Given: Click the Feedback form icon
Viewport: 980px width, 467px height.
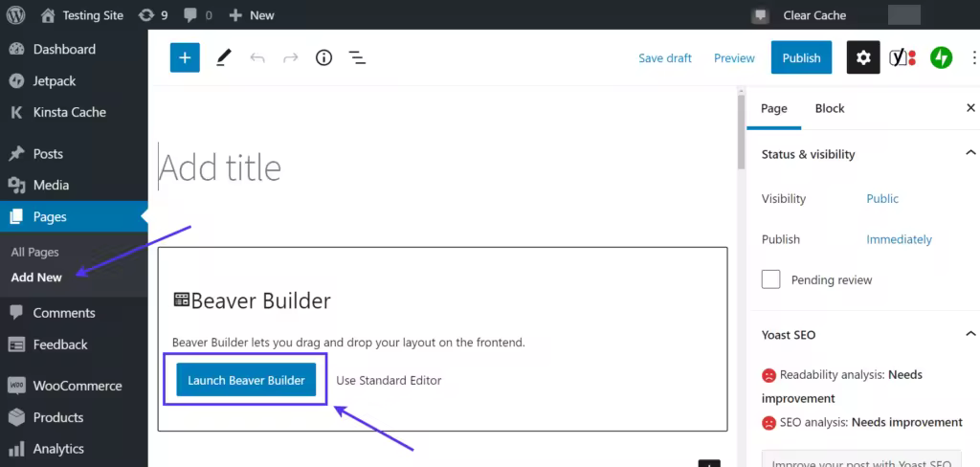Looking at the screenshot, I should pos(16,345).
